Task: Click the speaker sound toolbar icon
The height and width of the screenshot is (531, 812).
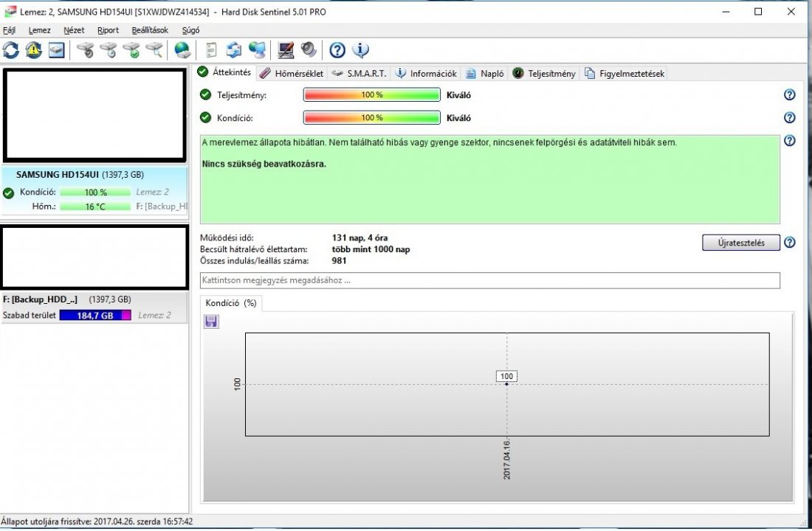Action: point(309,50)
